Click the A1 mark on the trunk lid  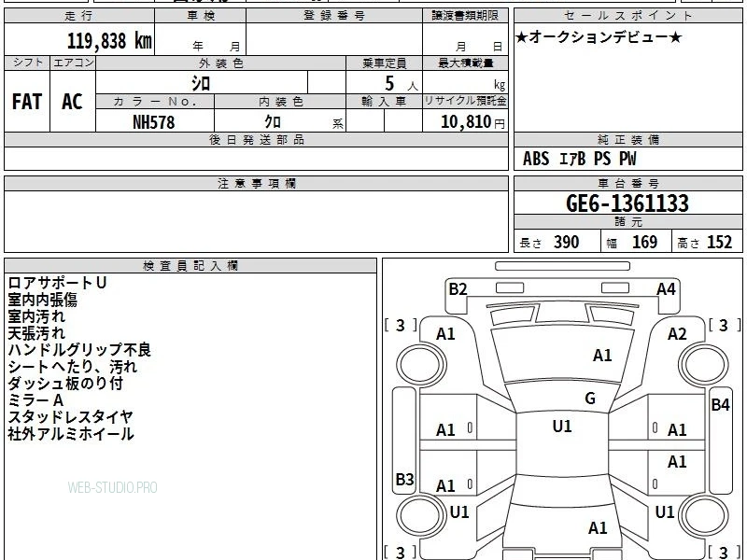598,527
